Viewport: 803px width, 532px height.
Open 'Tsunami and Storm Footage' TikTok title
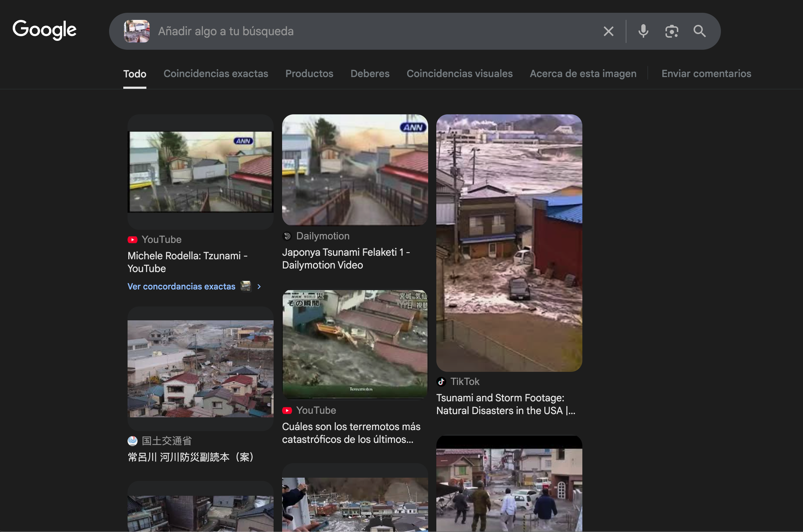506,404
